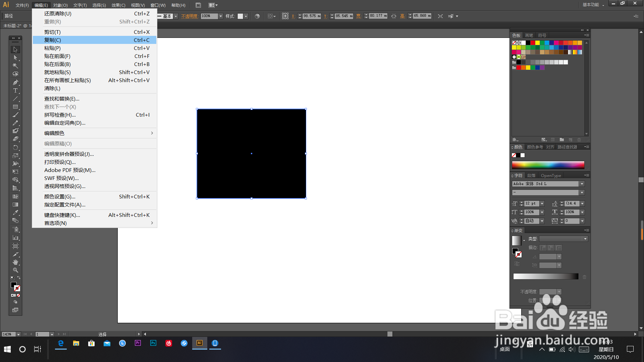644x362 pixels.
Task: Select the Pen tool
Action: 15,82
